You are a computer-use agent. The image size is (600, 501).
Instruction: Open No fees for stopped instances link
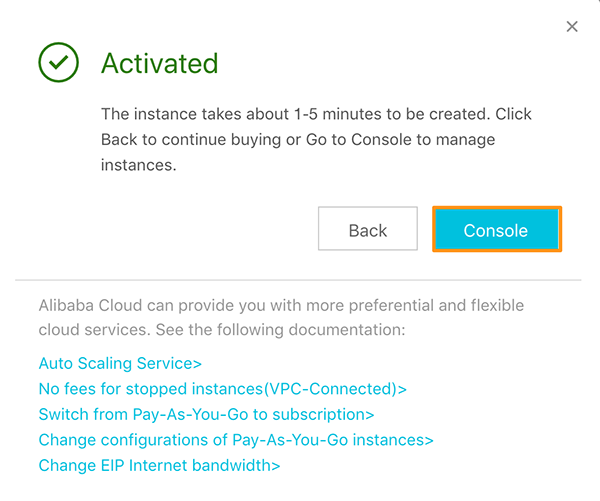point(223,389)
